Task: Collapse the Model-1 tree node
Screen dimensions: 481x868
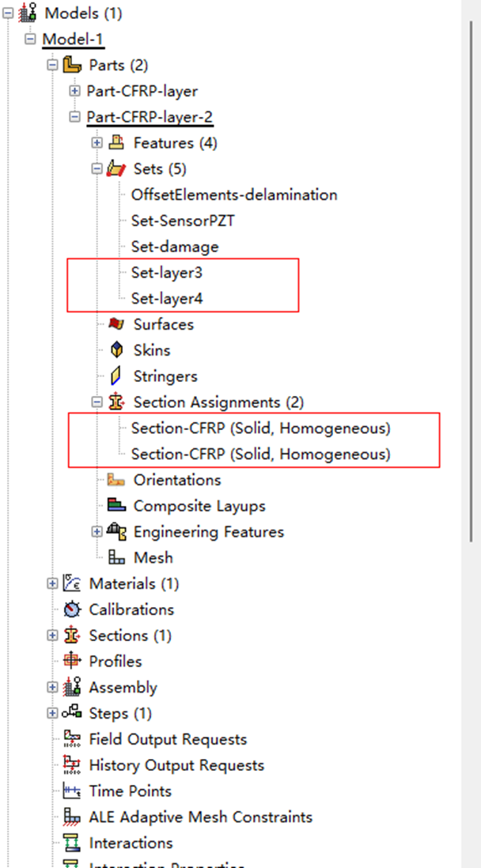Action: click(x=31, y=39)
